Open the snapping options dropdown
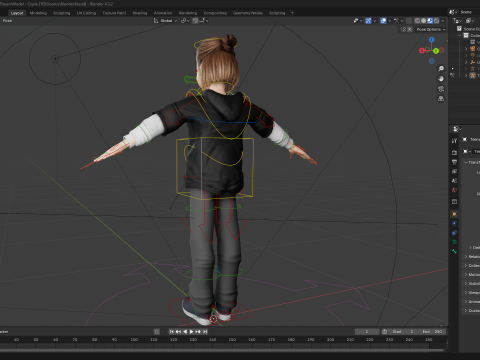Image resolution: width=480 pixels, height=360 pixels. [x=204, y=21]
